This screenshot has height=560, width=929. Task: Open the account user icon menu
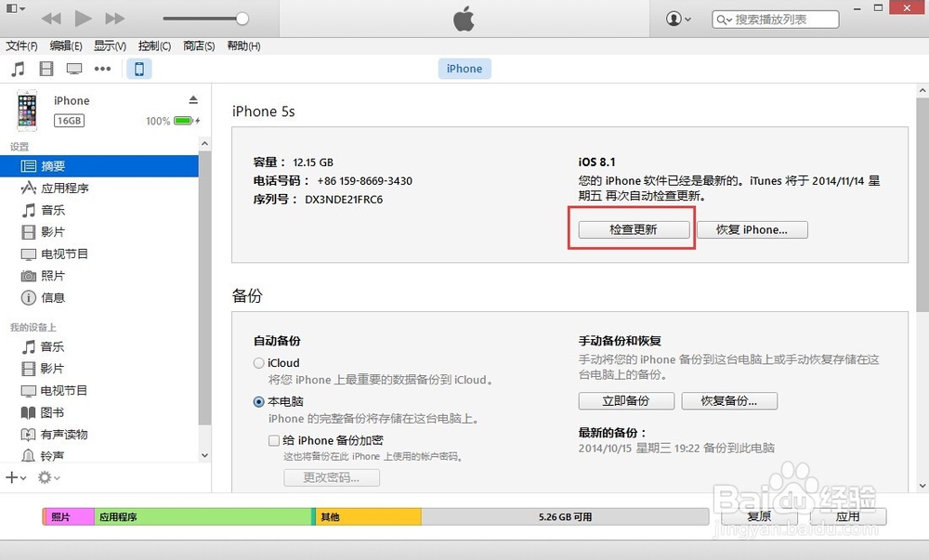click(678, 19)
